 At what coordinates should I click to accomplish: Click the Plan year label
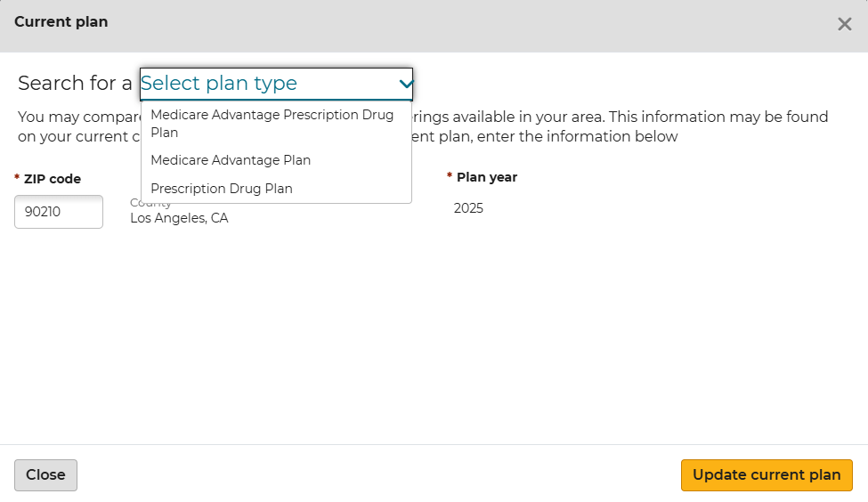(x=487, y=177)
